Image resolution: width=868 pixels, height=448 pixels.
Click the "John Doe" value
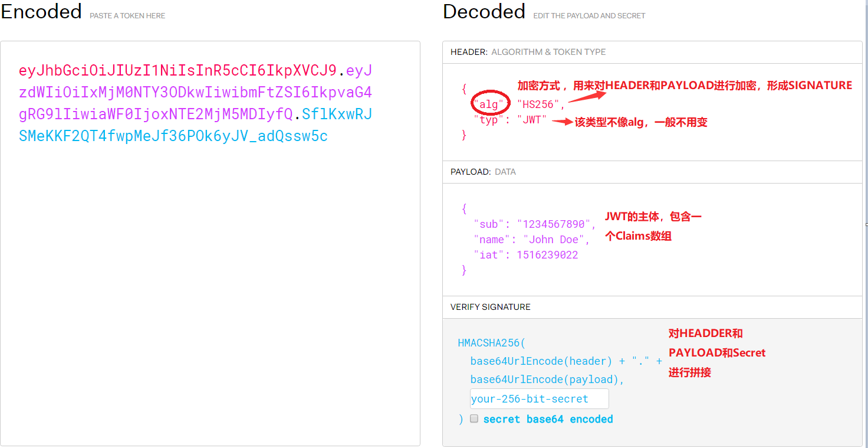[x=554, y=240]
